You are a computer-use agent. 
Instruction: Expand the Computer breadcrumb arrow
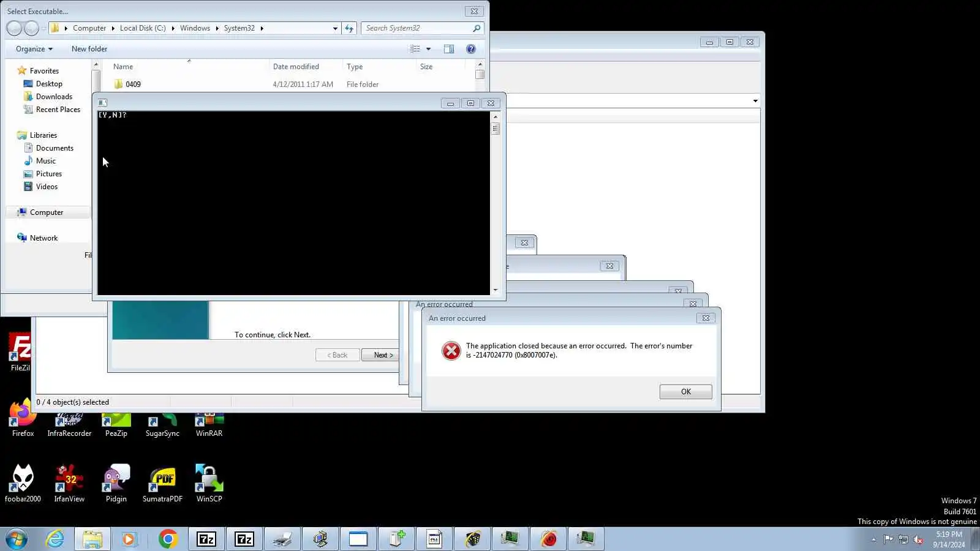tap(113, 28)
